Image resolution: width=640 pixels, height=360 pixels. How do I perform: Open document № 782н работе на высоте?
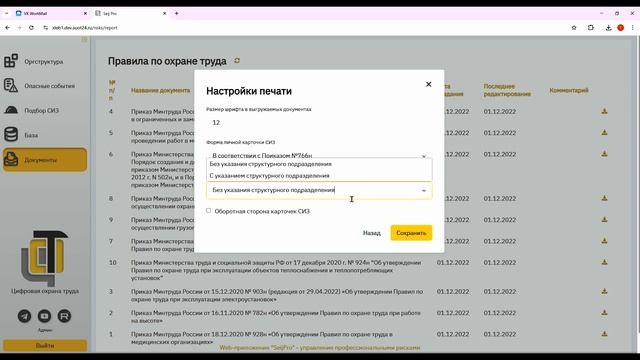(x=276, y=316)
